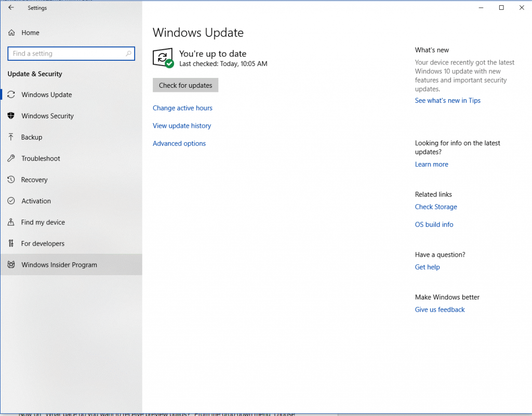The width and height of the screenshot is (532, 416).
Task: Open the OS build info link
Action: coord(434,224)
